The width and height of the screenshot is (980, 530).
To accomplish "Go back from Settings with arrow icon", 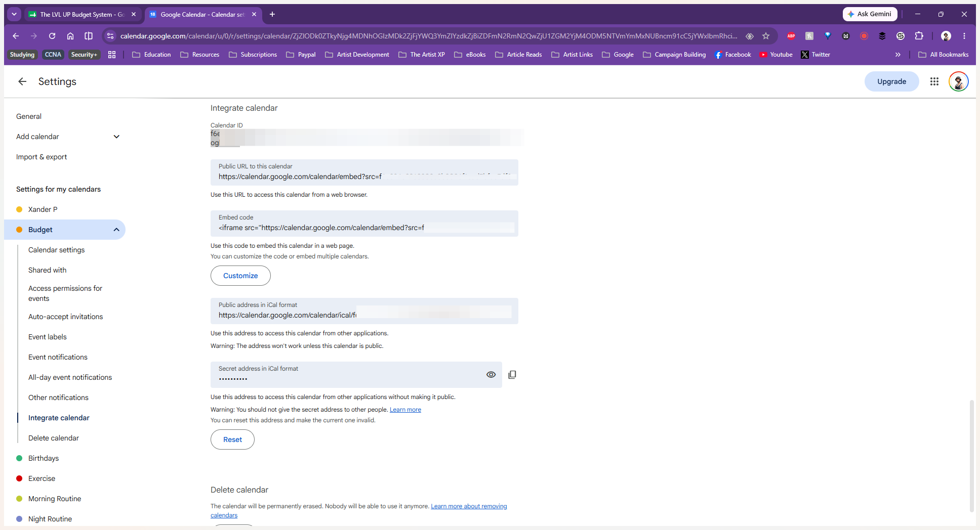I will 22,81.
